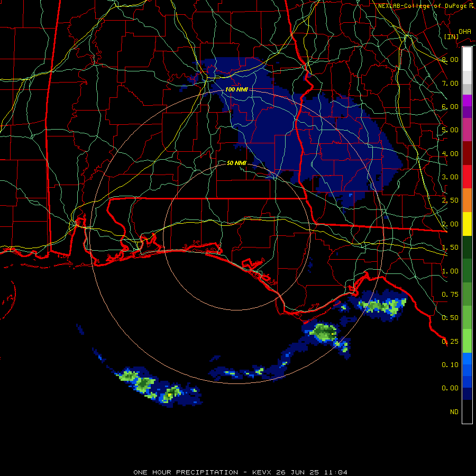Click the 0.10 legend value
This screenshot has height=476, width=476.
point(450,365)
